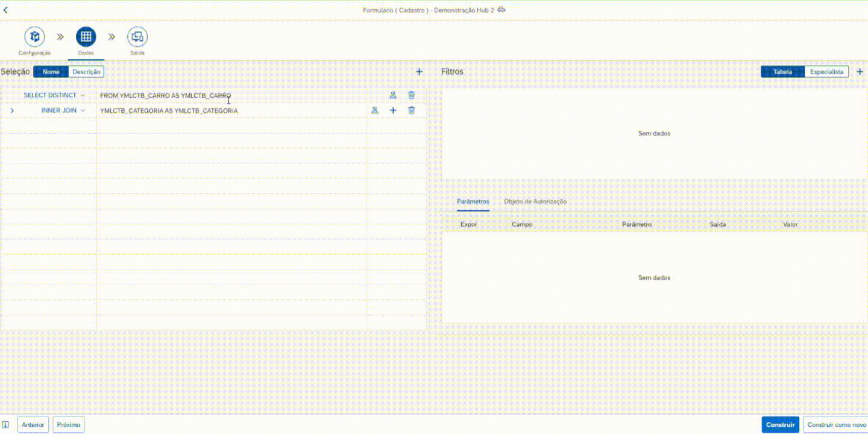868x434 pixels.
Task: Go to the Saída step icon
Action: (137, 37)
